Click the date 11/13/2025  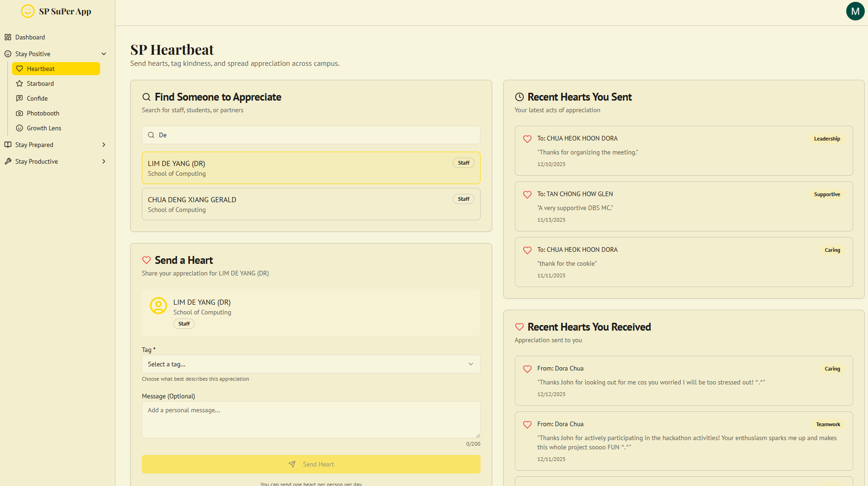point(551,220)
